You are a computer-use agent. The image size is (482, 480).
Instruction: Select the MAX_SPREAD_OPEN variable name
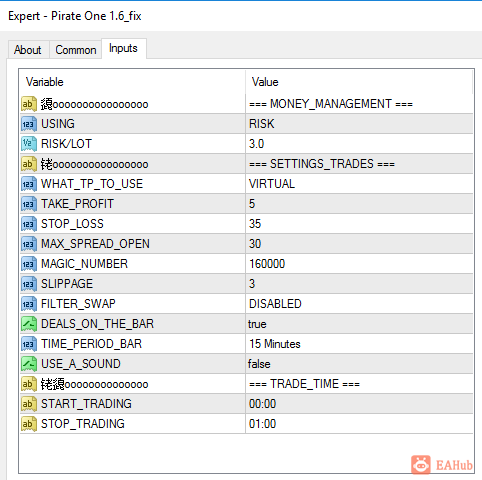[x=95, y=244]
